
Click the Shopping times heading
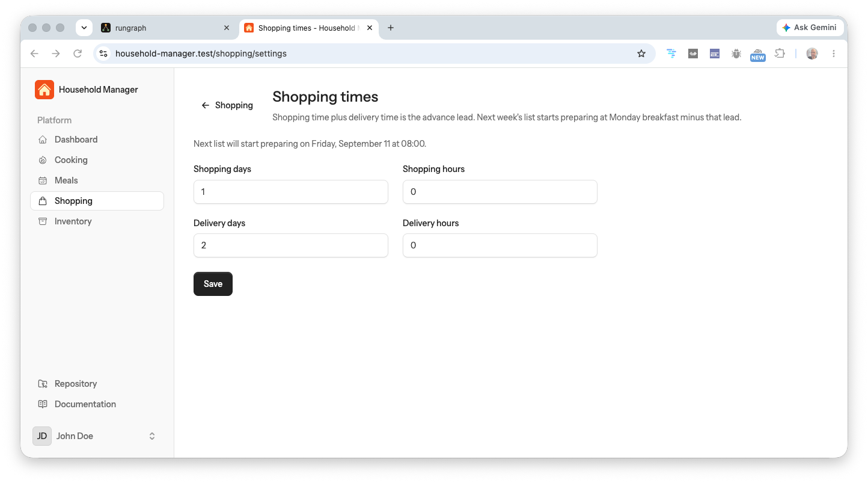coord(325,97)
